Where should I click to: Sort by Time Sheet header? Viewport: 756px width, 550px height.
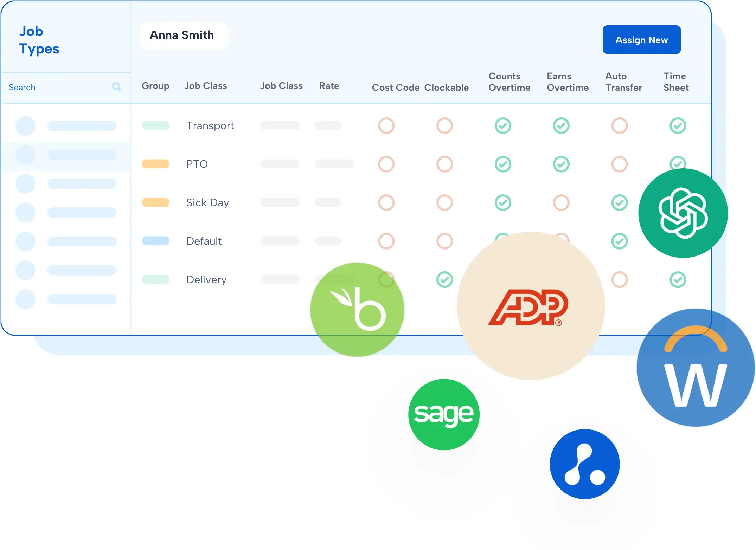pos(676,82)
